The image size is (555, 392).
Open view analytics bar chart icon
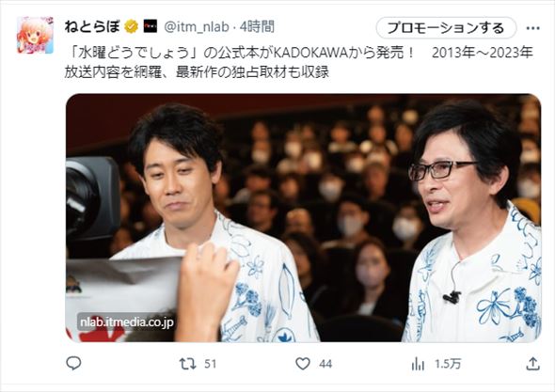(x=418, y=364)
